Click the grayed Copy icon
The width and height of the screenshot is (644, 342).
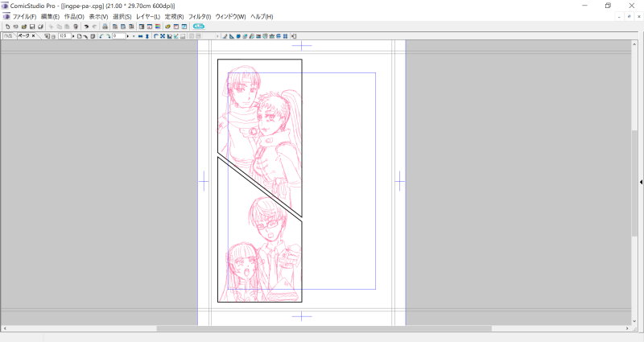pos(59,27)
